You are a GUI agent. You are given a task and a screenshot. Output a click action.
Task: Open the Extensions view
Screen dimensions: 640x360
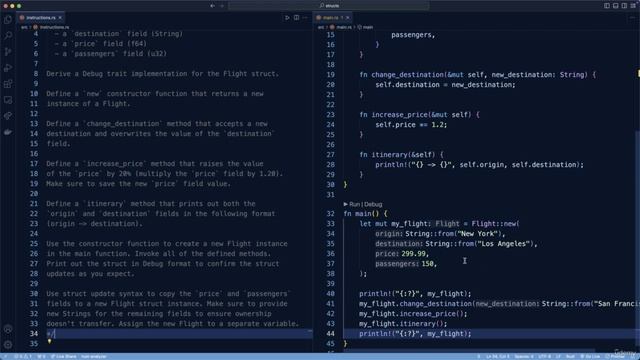tap(8, 84)
